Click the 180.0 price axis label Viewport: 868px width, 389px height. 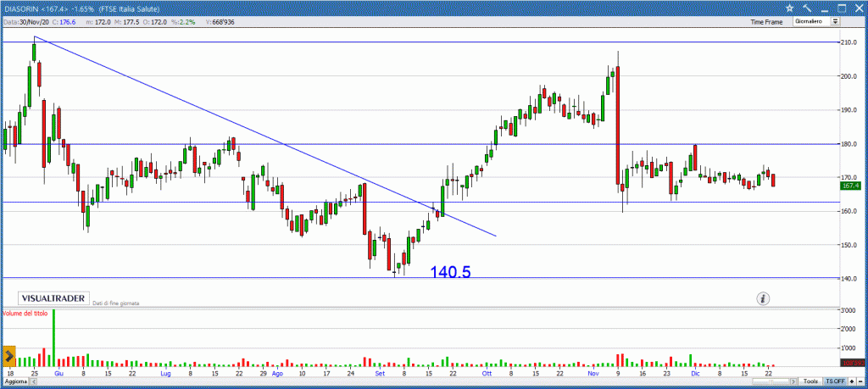[x=849, y=144]
